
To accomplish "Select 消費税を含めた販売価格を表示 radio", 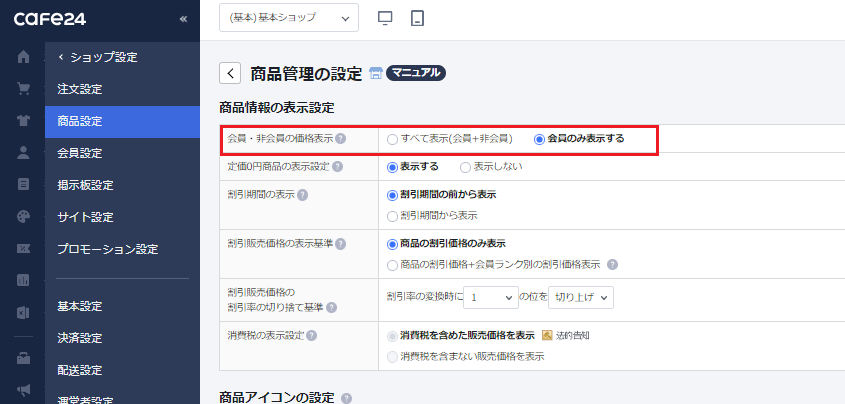I will (x=392, y=336).
